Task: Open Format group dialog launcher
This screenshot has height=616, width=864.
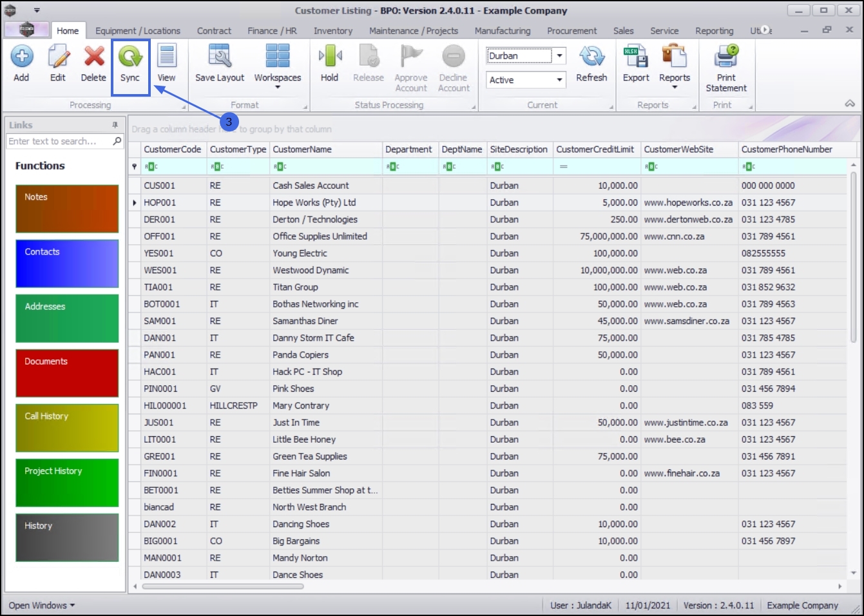Action: 305,107
